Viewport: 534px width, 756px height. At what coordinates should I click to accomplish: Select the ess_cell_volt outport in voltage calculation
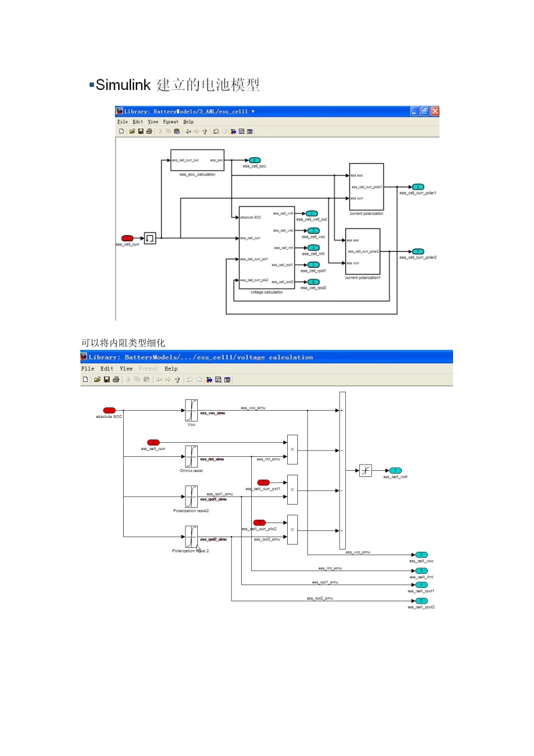[396, 471]
